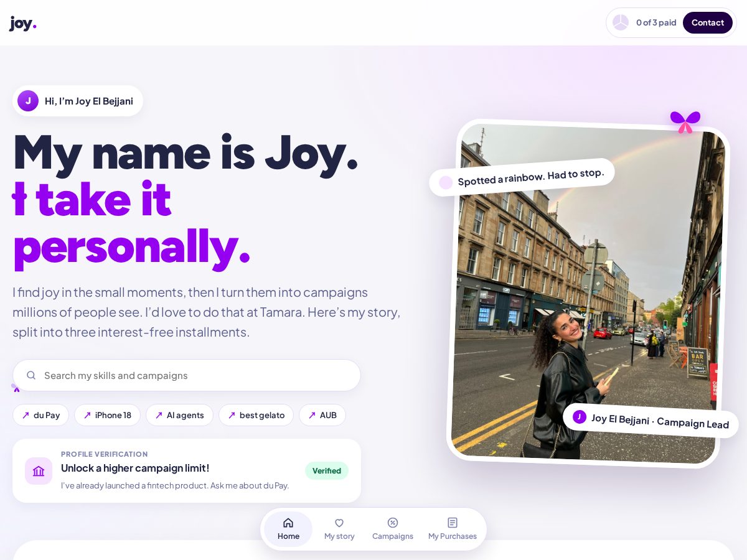Click the Hi, I'm Joy El Bejjani pill

point(78,101)
